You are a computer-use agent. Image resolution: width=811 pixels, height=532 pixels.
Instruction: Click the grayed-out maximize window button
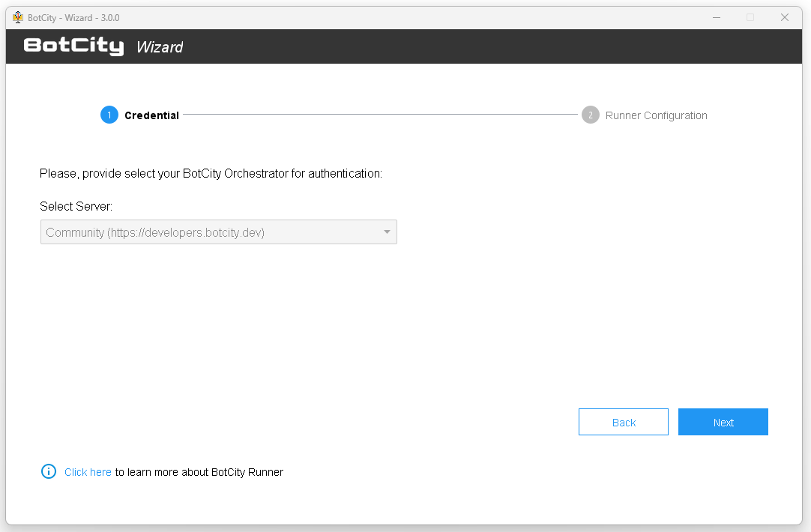750,17
